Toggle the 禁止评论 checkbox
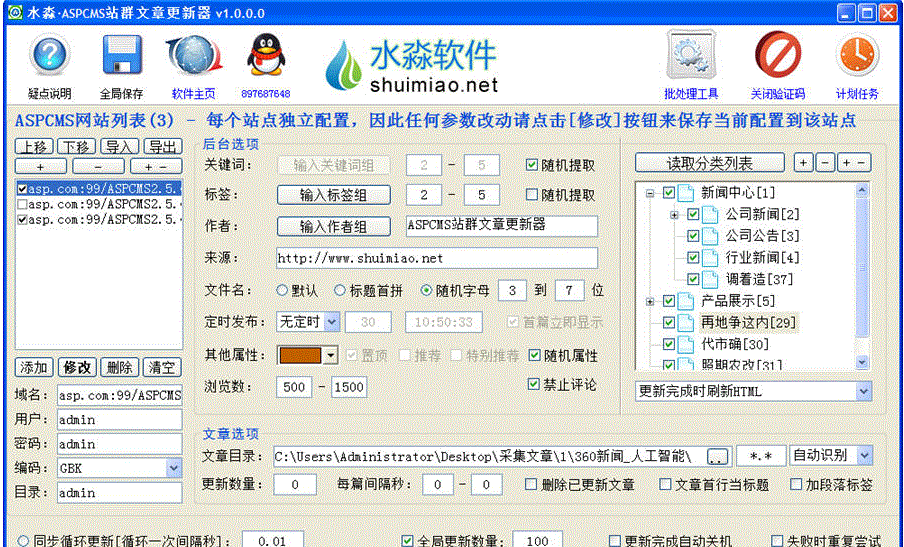The image size is (904, 547). pos(534,384)
